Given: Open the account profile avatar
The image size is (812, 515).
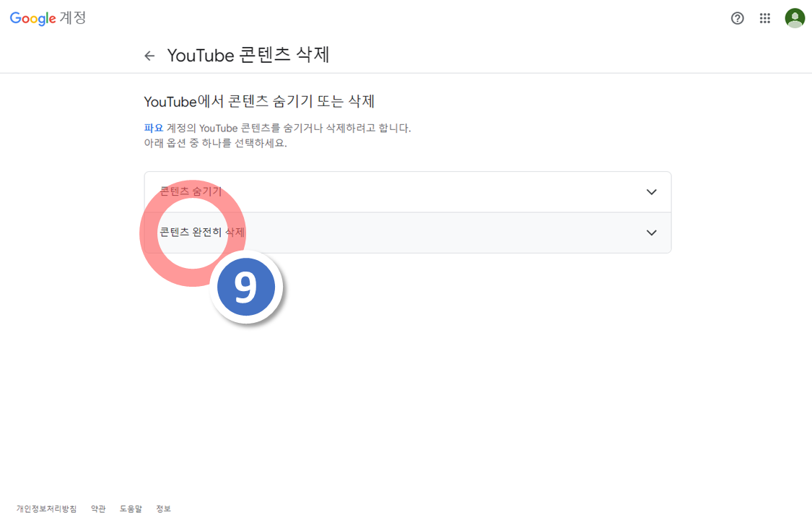Looking at the screenshot, I should pyautogui.click(x=795, y=19).
